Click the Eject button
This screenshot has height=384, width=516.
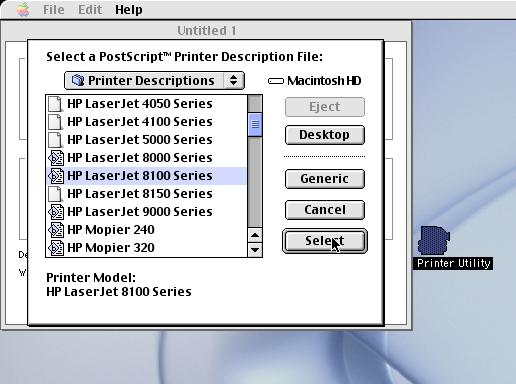pyautogui.click(x=325, y=107)
